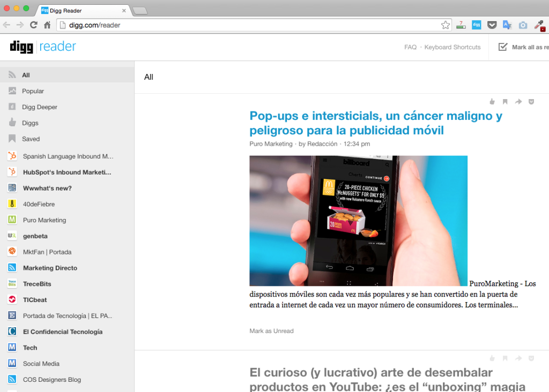
Task: Digg the unboxing article with thumbs-up icon
Action: (x=492, y=358)
